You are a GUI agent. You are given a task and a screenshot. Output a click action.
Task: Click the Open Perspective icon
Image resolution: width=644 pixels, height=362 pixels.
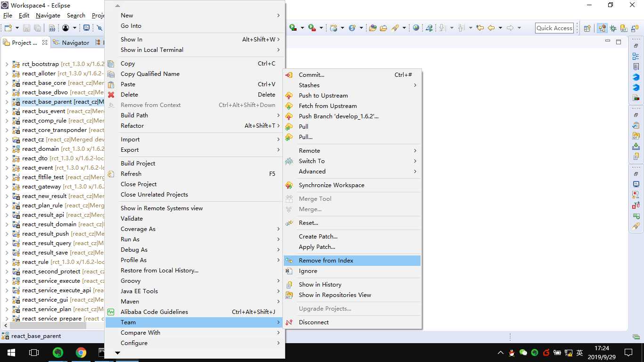pos(587,28)
